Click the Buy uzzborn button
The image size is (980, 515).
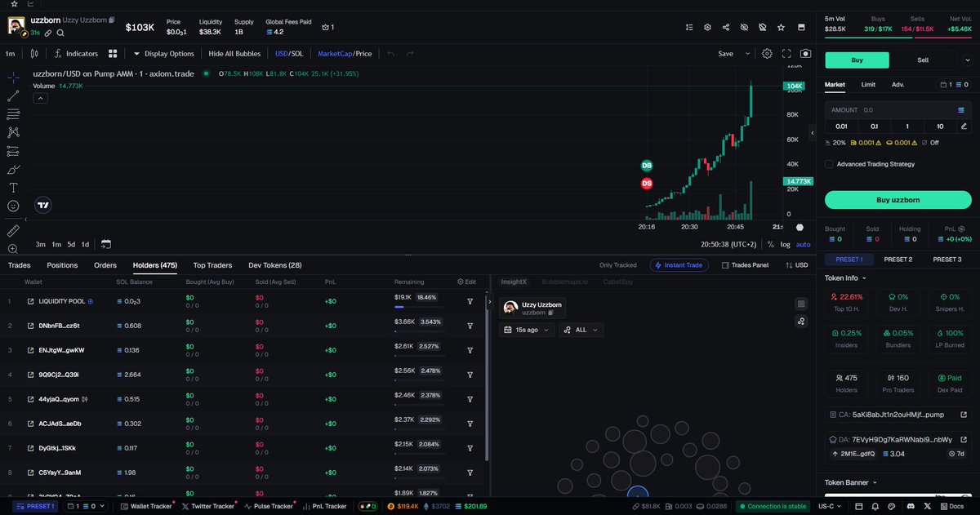[x=898, y=200]
